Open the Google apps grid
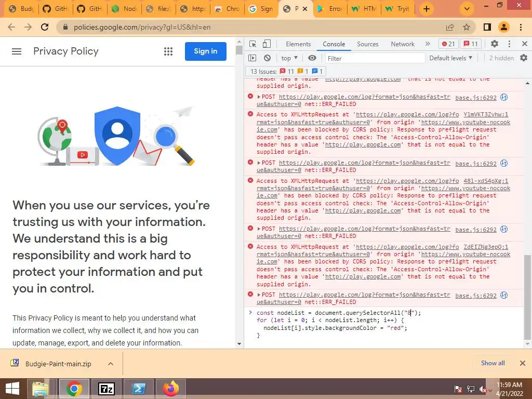 pyautogui.click(x=168, y=51)
